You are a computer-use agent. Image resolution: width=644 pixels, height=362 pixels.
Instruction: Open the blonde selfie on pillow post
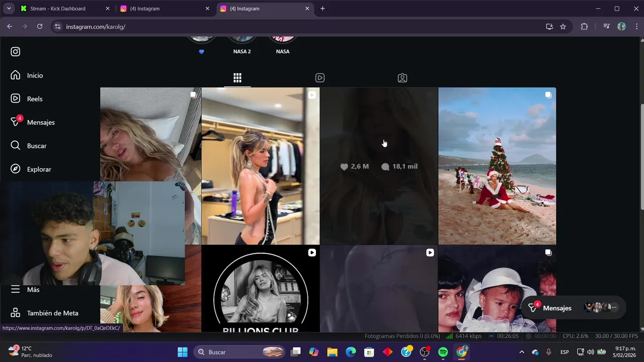click(150, 134)
